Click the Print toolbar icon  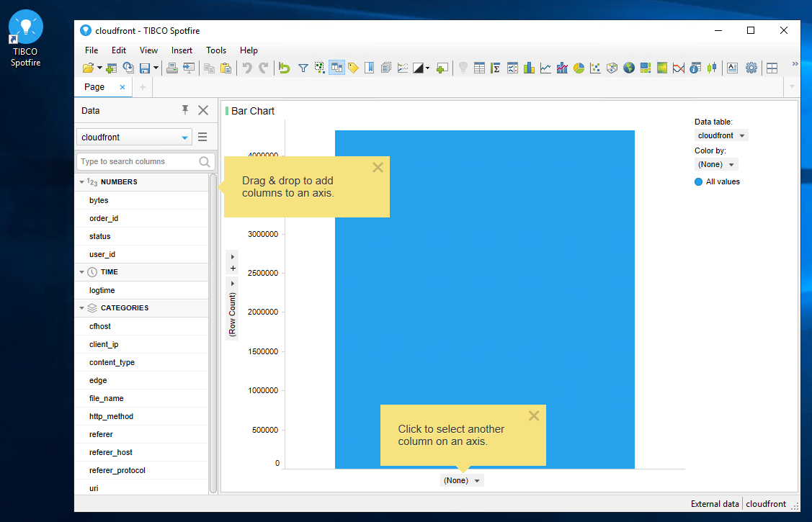click(x=172, y=68)
